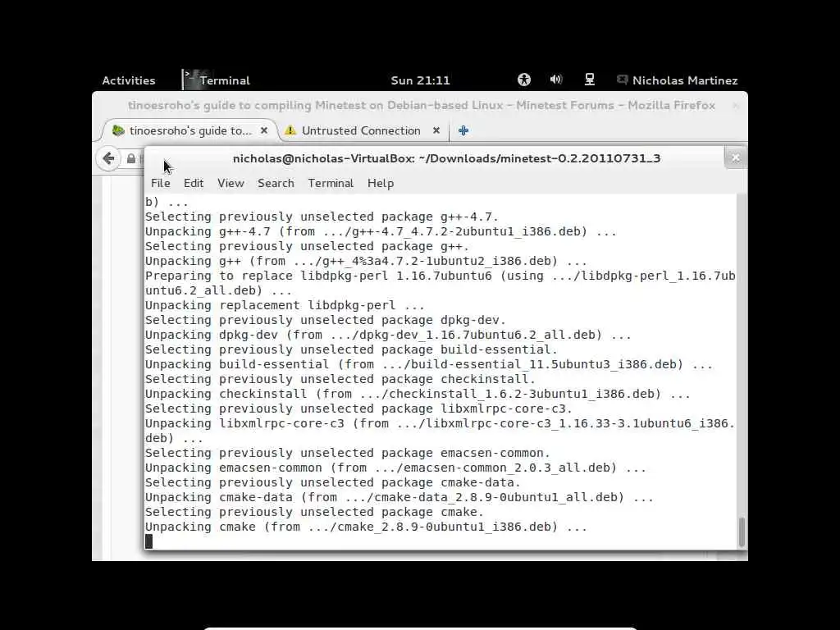Viewport: 840px width, 630px height.
Task: Click the Terminal app menu in top bar
Action: click(217, 80)
